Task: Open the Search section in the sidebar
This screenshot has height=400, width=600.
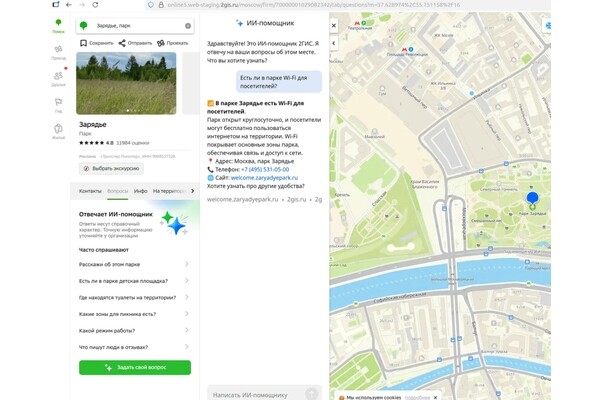Action: point(58,26)
